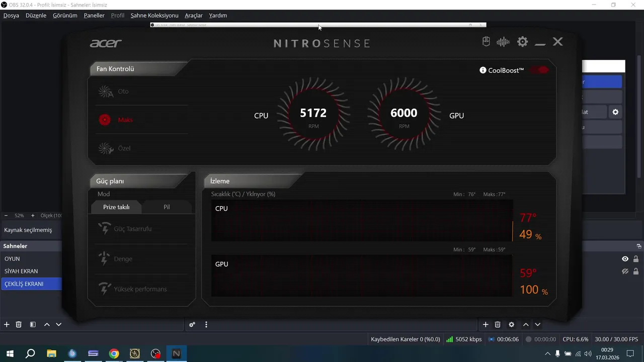Open the Araçlar menu
The image size is (644, 362).
[194, 16]
